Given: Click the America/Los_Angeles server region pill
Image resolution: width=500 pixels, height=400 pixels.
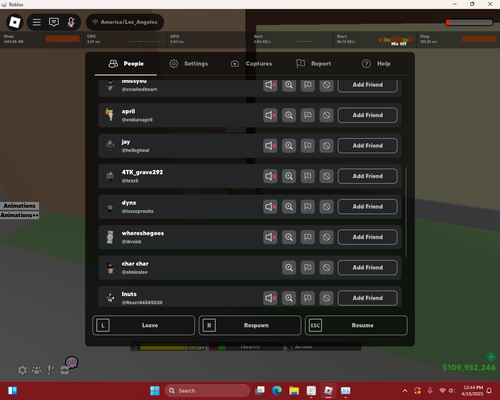Looking at the screenshot, I should 125,22.
